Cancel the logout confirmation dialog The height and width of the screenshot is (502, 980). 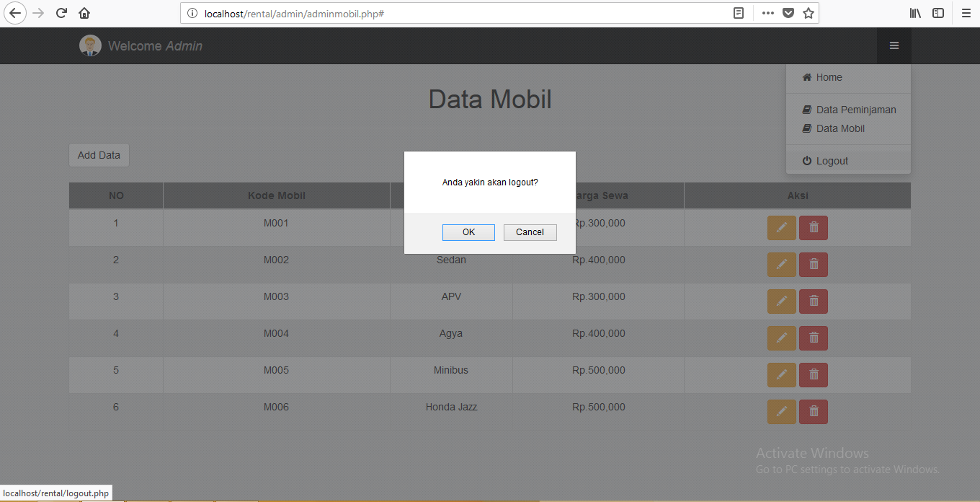coord(530,232)
